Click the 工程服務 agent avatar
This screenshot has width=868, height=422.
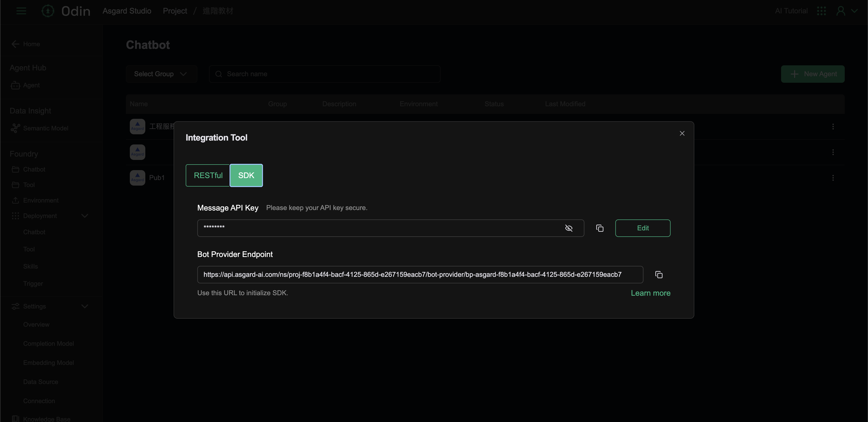138,127
